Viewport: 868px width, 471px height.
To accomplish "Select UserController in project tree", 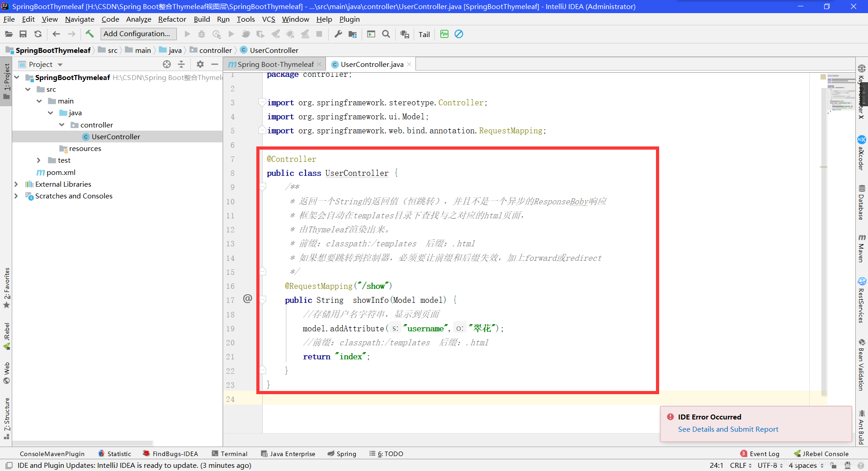I will [116, 137].
